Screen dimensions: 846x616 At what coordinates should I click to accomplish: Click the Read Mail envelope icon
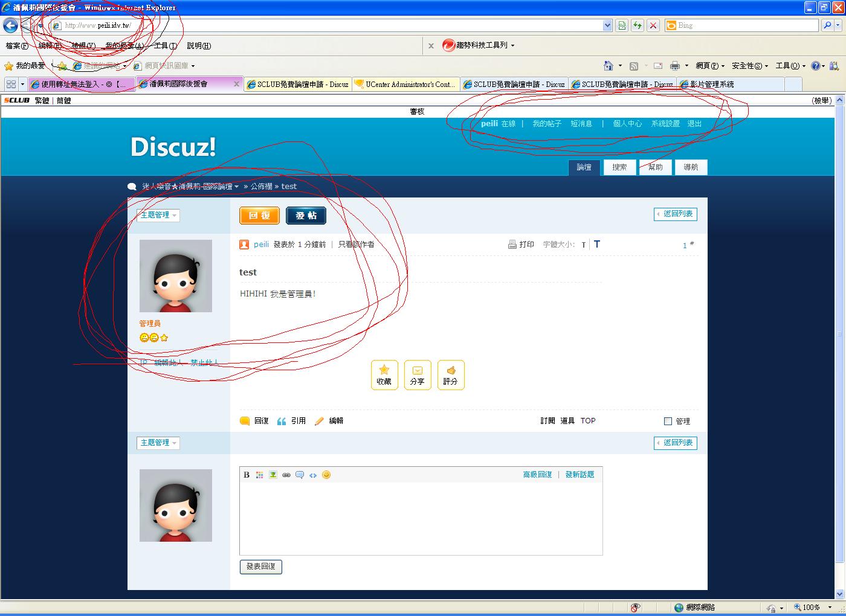658,66
